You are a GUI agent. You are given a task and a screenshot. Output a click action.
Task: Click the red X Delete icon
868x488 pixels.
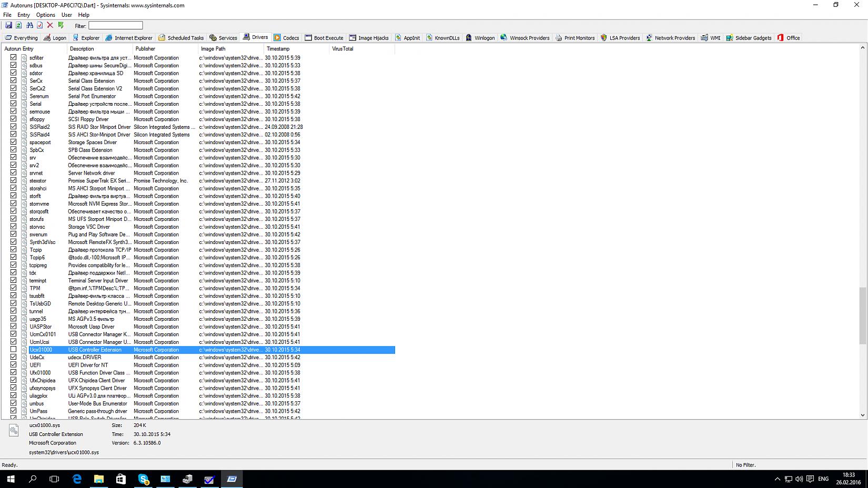(50, 25)
